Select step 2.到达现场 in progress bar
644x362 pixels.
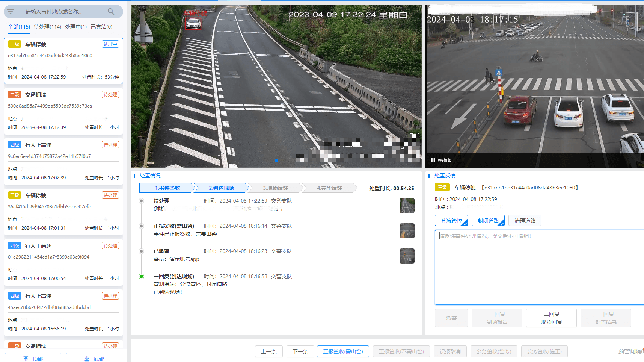[221, 188]
